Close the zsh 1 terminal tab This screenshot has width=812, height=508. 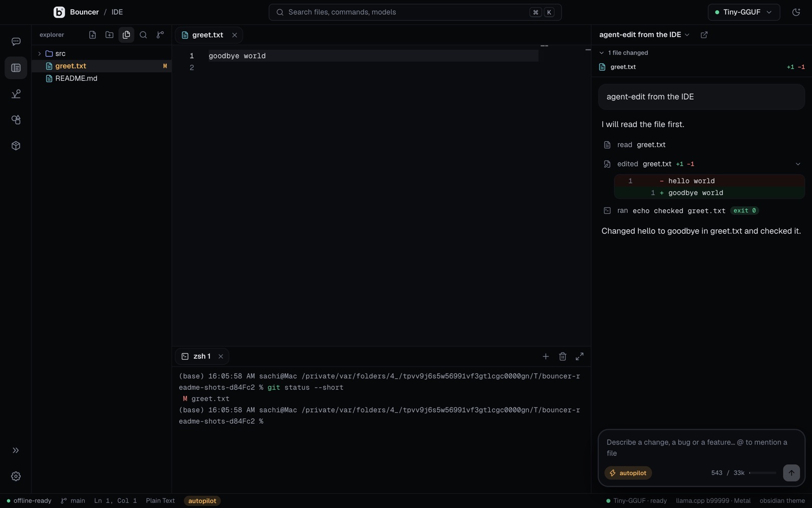221,357
